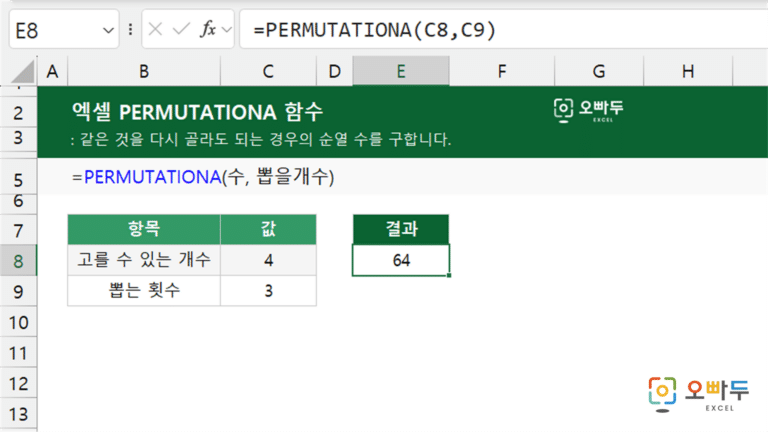Click the '항목' table header cell
This screenshot has height=432, width=768.
click(x=144, y=229)
